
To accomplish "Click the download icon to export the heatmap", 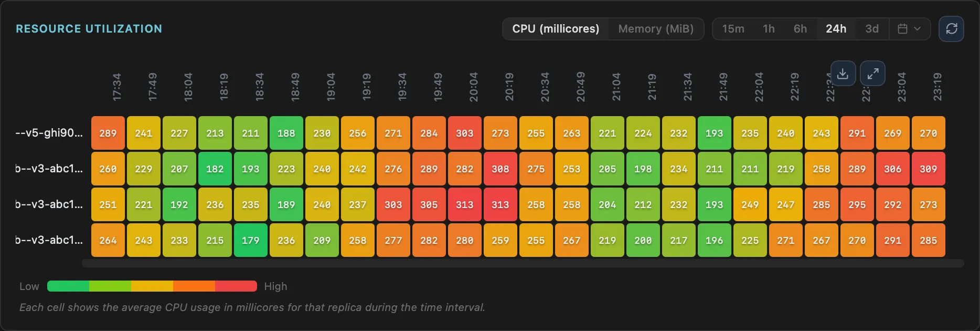I will (x=844, y=74).
